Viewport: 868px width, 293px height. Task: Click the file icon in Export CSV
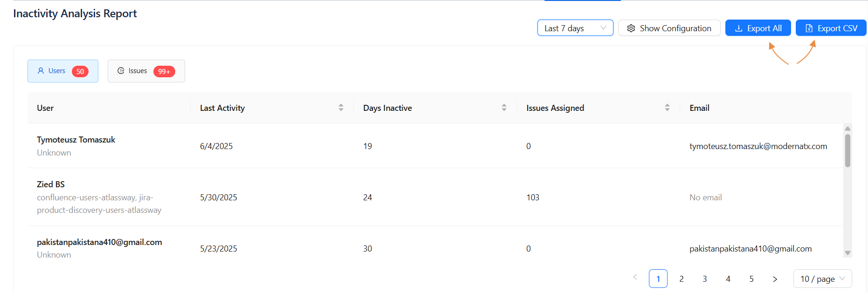click(809, 28)
